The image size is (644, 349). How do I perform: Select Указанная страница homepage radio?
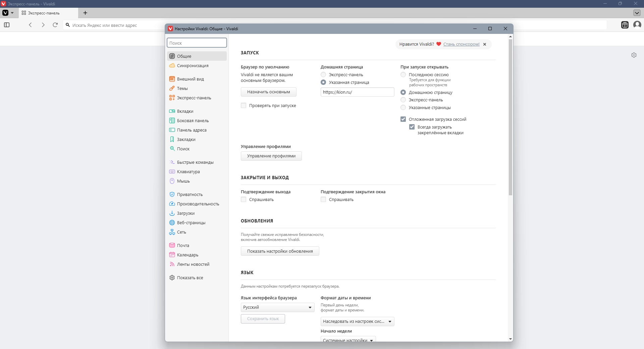coord(323,82)
